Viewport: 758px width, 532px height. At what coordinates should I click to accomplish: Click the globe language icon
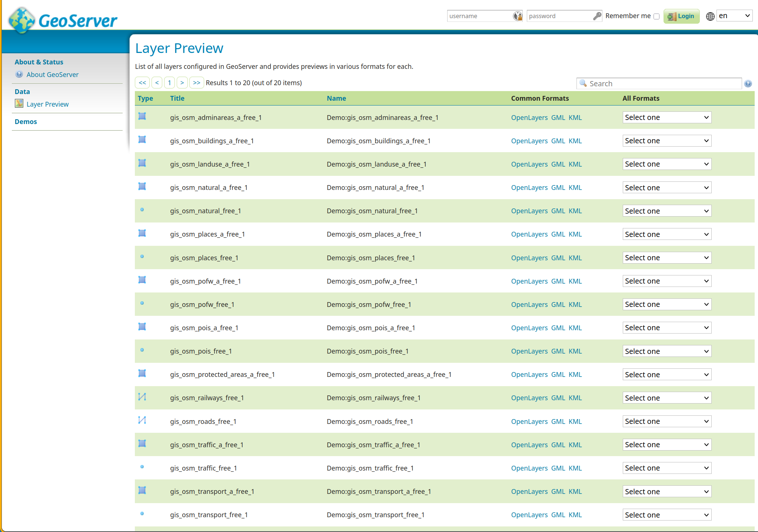tap(710, 16)
